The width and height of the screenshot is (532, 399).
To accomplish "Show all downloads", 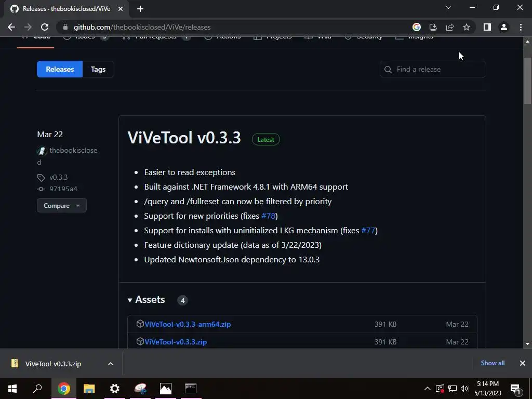I will (x=493, y=363).
